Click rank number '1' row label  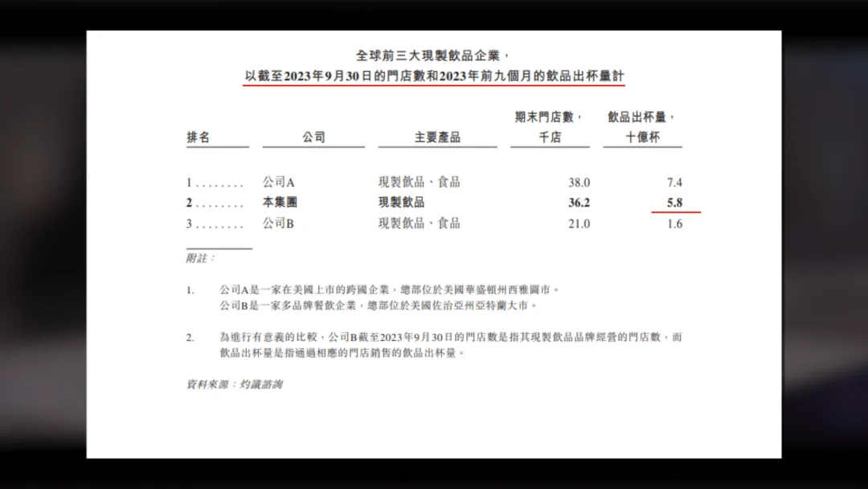click(189, 183)
